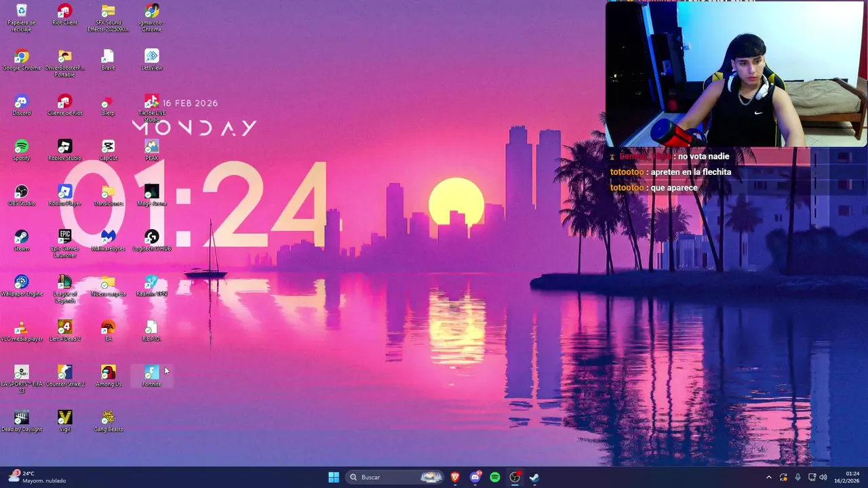
Task: Select the Spotify desktop icon
Action: click(22, 150)
